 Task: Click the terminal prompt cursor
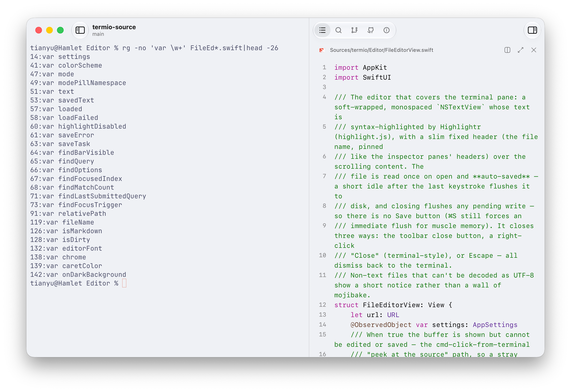124,283
